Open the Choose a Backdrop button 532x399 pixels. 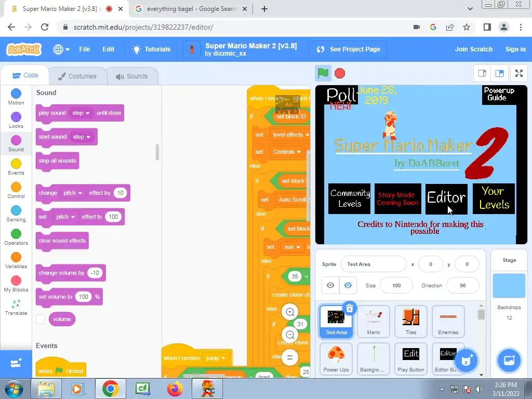(509, 361)
